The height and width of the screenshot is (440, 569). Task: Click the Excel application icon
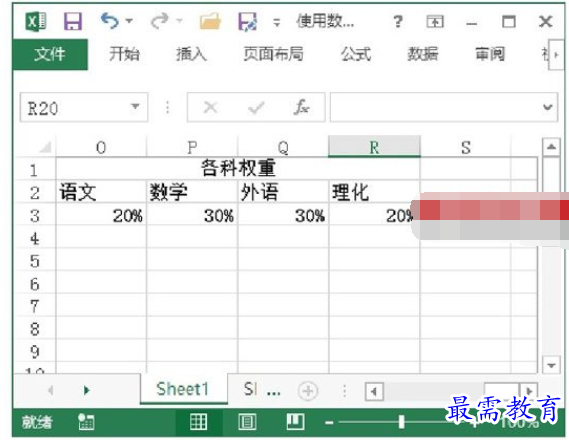[x=36, y=21]
